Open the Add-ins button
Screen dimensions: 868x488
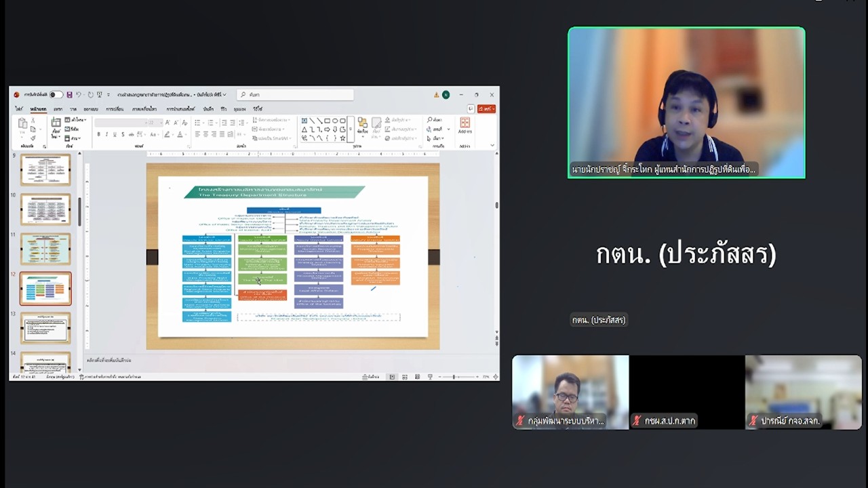pos(465,125)
